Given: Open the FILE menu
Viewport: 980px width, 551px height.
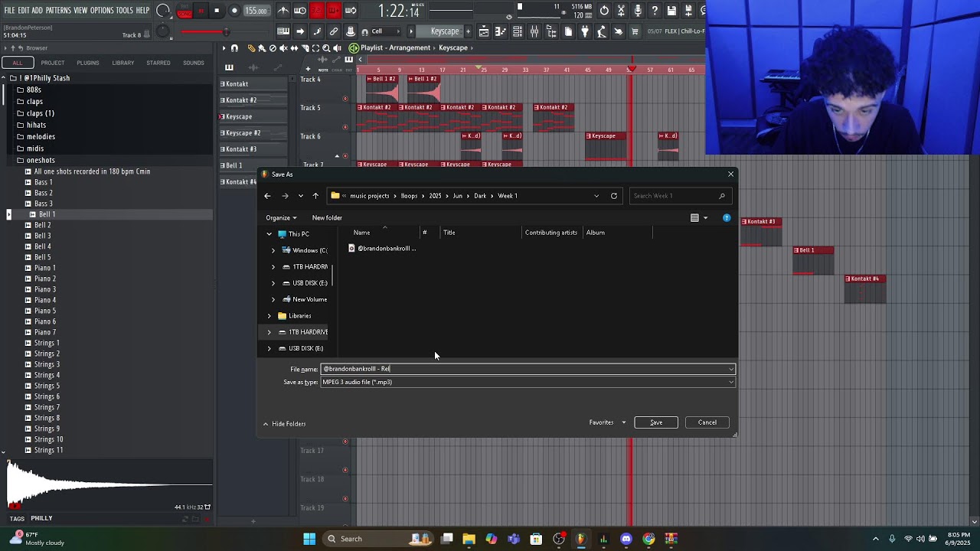Looking at the screenshot, I should click(x=9, y=11).
